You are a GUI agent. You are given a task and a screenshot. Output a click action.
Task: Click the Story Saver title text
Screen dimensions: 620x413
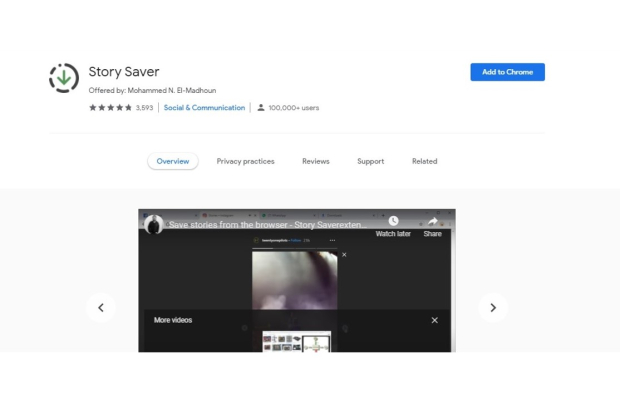pyautogui.click(x=124, y=72)
